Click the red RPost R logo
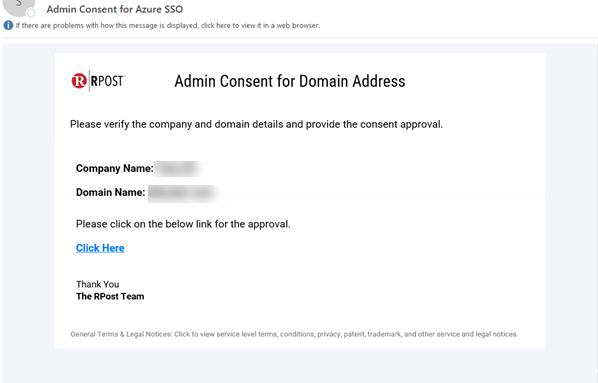This screenshot has height=383, width=598. pos(79,81)
